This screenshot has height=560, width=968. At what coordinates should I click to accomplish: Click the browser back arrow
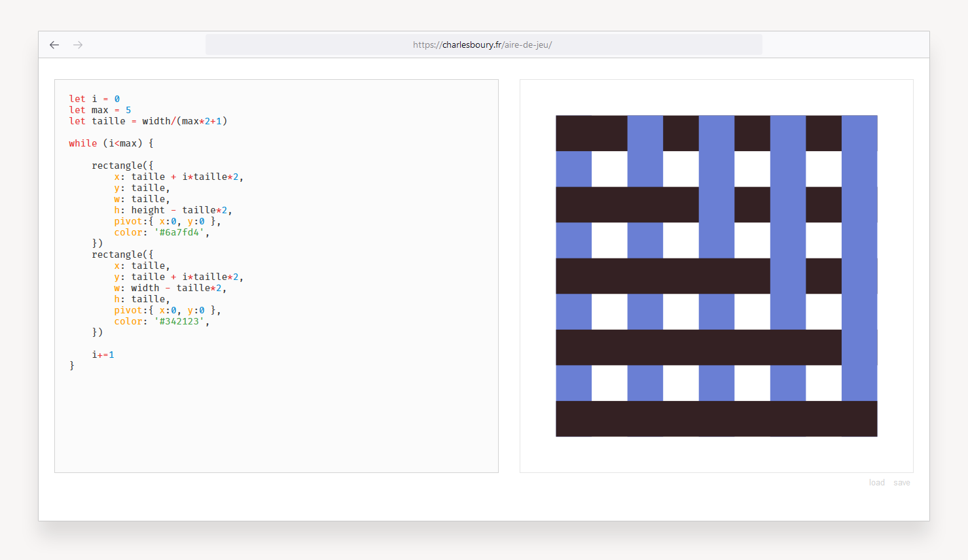coord(54,45)
